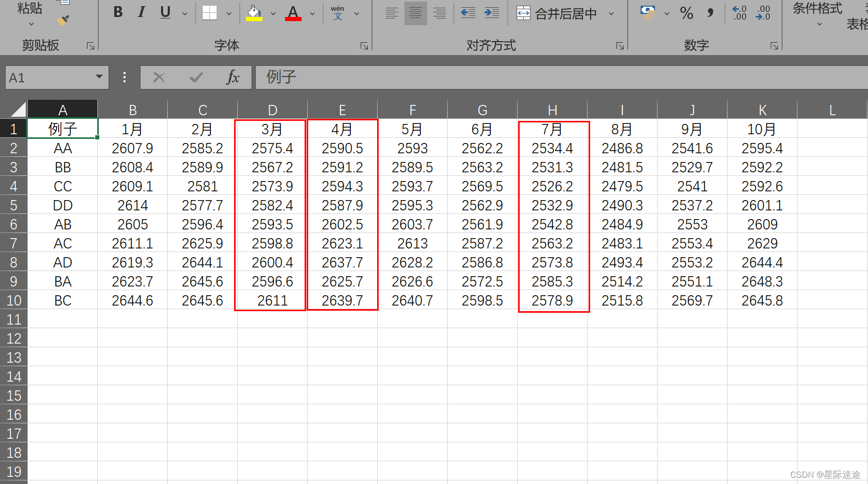The width and height of the screenshot is (868, 484).
Task: Click accounting number format icon
Action: [x=648, y=13]
